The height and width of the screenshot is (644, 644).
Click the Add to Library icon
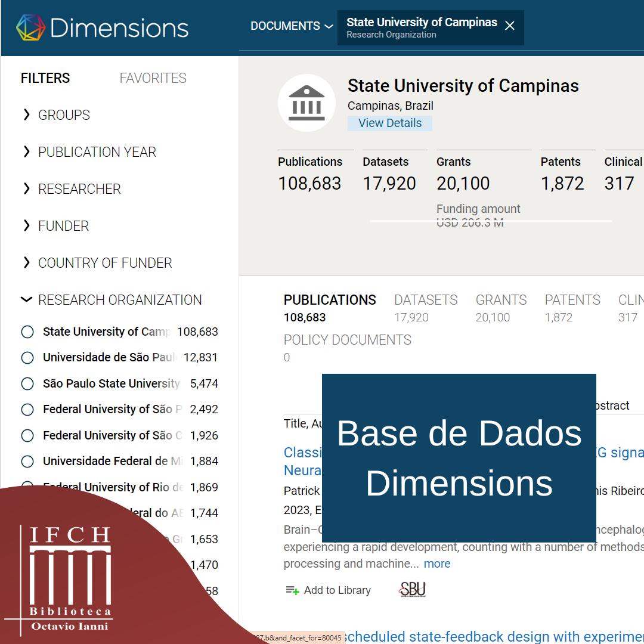[x=292, y=590]
